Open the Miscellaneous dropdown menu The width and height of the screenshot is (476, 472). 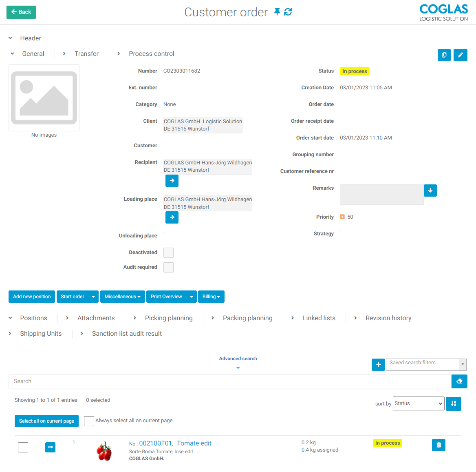tap(122, 297)
